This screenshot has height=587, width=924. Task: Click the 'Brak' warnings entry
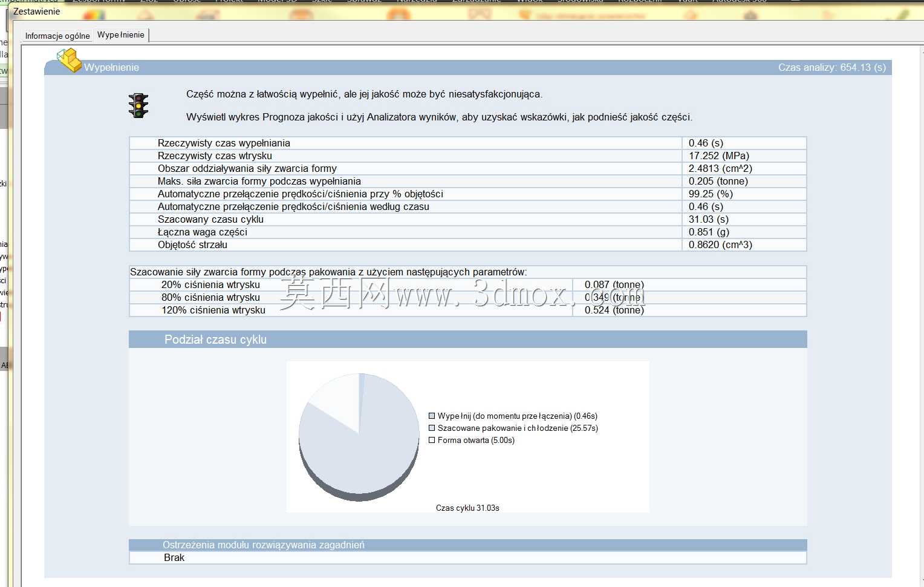pos(174,557)
